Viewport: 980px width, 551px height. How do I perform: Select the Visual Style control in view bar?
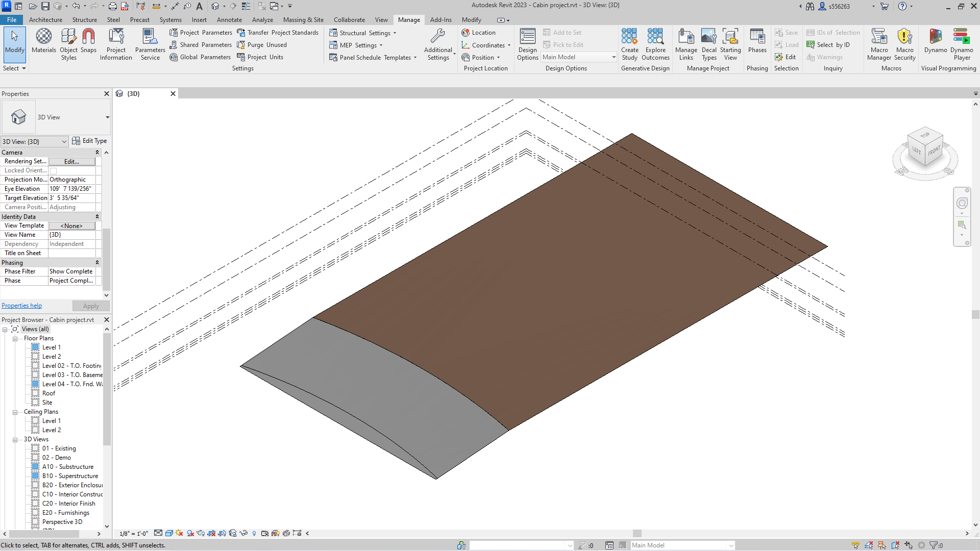[x=168, y=534]
